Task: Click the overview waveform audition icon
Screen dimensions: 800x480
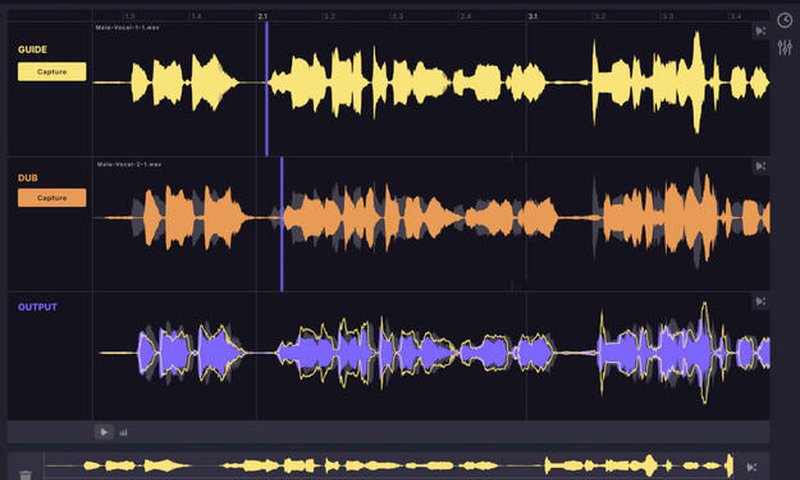Action: [753, 467]
